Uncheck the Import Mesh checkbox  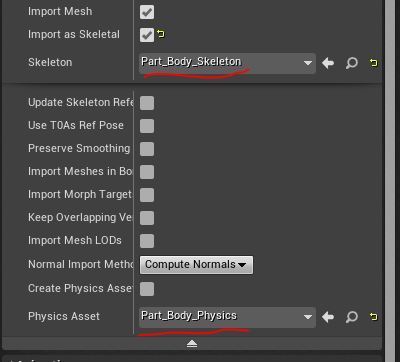[147, 12]
